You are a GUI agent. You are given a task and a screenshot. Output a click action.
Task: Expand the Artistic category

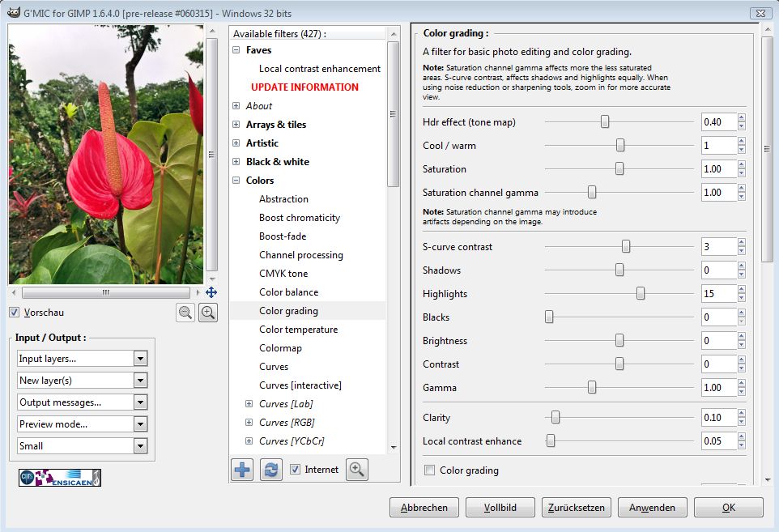click(236, 143)
